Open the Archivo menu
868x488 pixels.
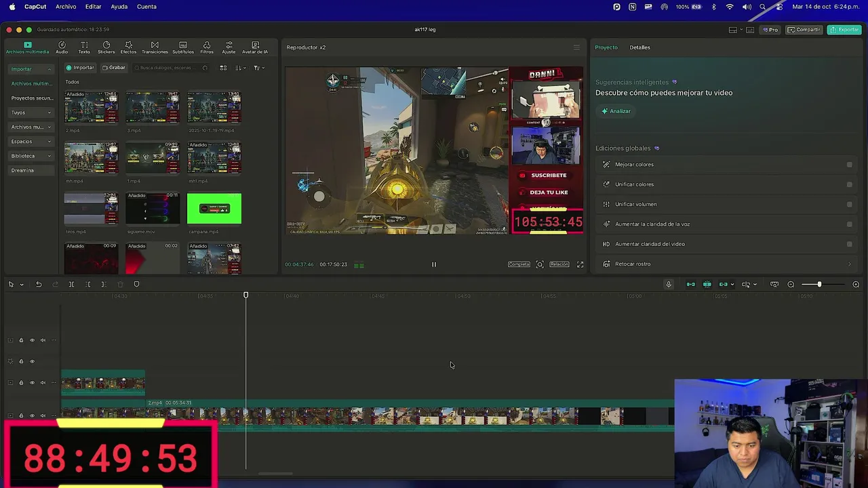point(66,7)
